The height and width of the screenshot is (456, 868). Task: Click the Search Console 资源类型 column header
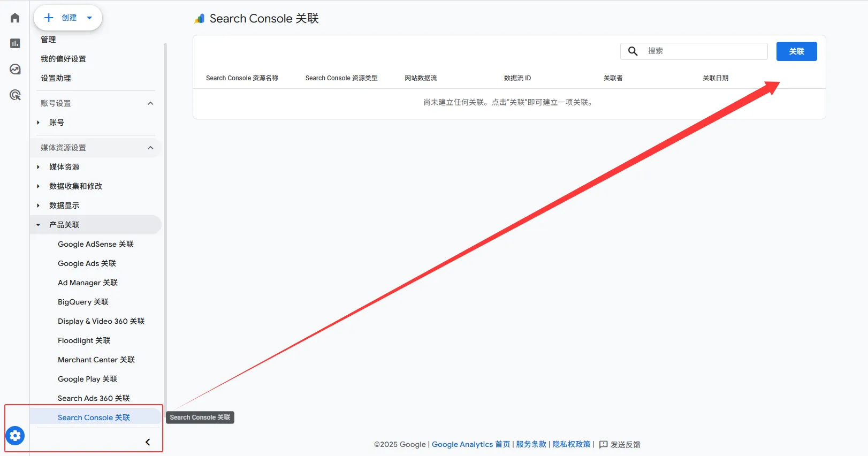tap(341, 78)
